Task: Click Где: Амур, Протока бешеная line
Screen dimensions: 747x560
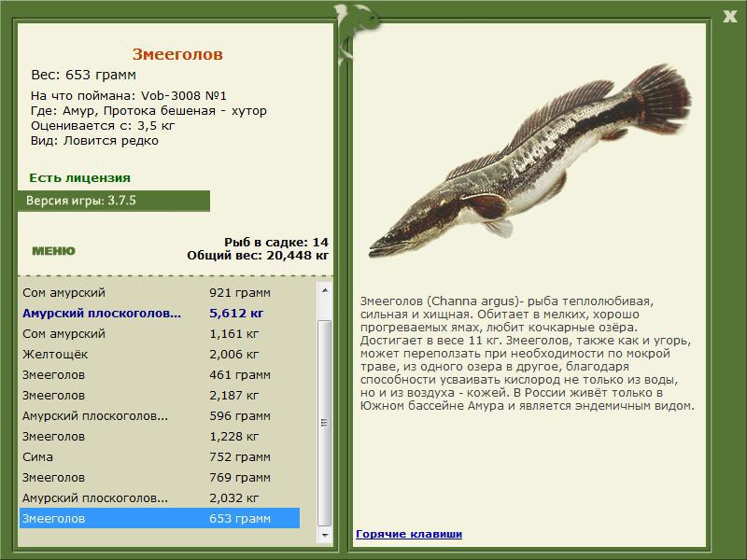Action: pyautogui.click(x=148, y=110)
